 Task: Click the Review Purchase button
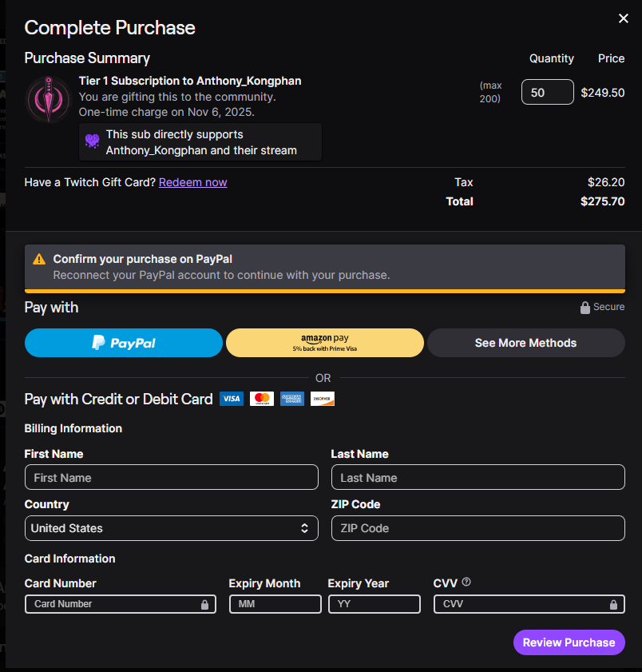click(x=569, y=642)
